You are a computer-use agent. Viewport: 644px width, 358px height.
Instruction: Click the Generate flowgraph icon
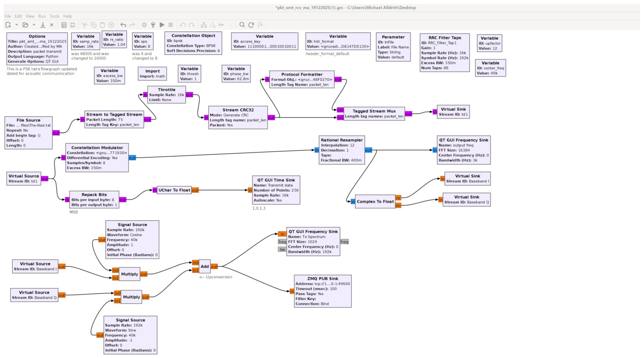[x=153, y=25]
